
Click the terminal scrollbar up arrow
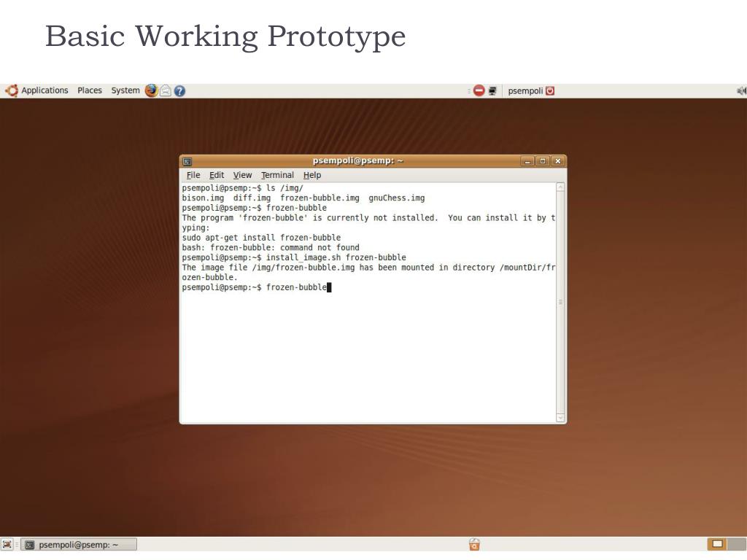[x=561, y=187]
